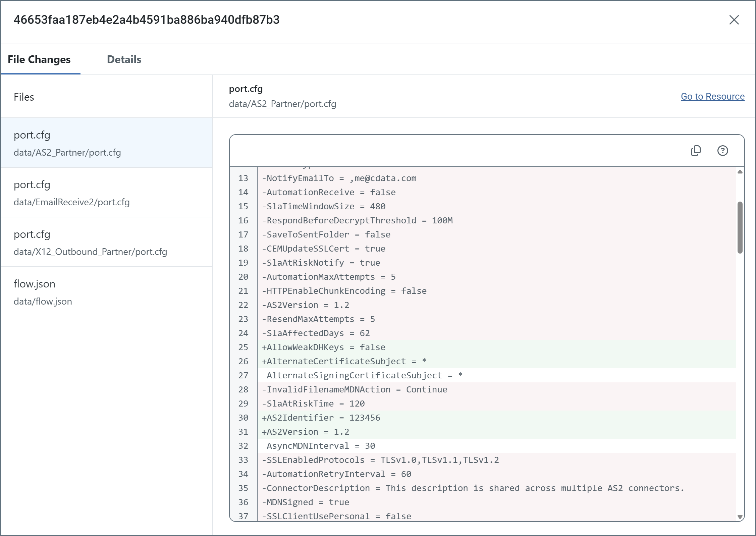Click the commit hash title text
Image resolution: width=756 pixels, height=536 pixels.
click(147, 20)
